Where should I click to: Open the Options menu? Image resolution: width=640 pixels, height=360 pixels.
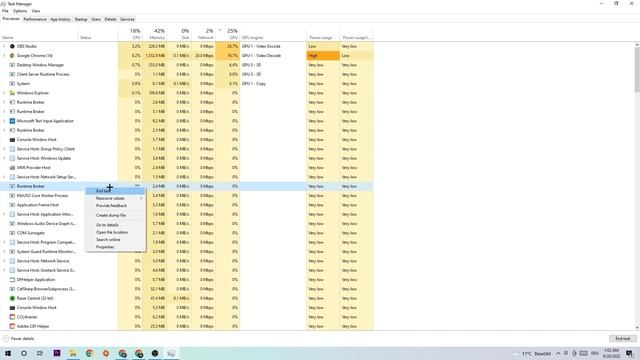pyautogui.click(x=20, y=11)
